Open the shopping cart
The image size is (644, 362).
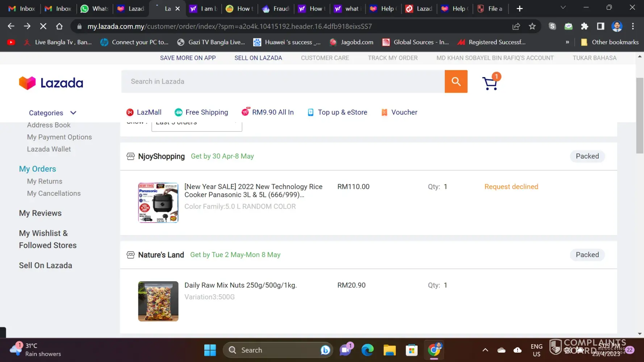click(491, 82)
